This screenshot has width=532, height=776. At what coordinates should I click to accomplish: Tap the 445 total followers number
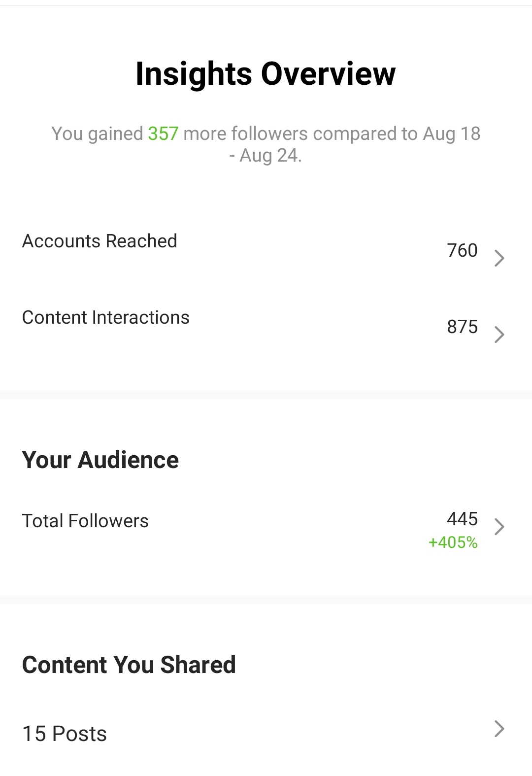[x=462, y=519]
